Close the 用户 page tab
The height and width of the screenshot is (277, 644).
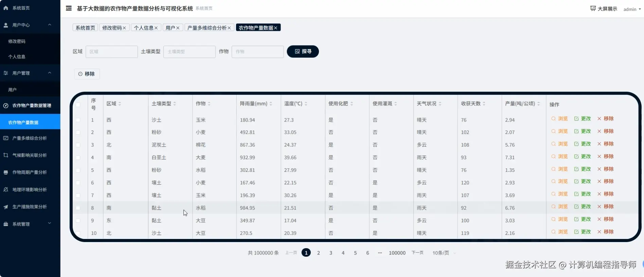178,28
